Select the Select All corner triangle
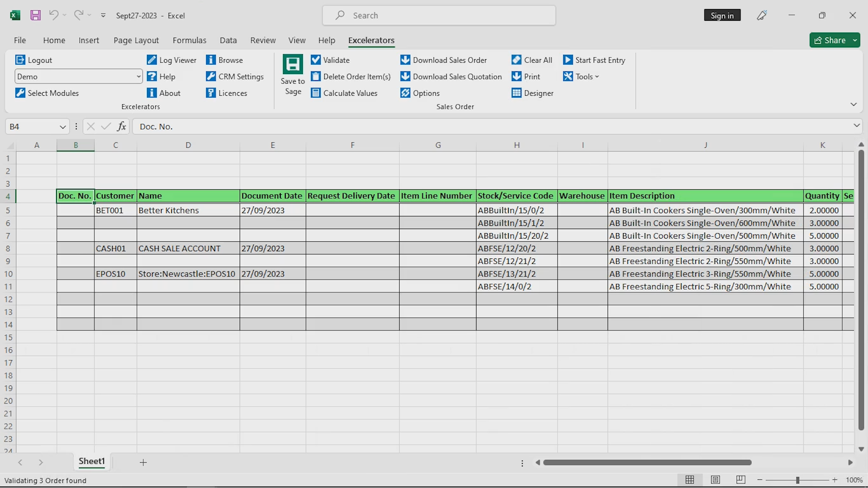Screen dimensions: 868x488 click(10, 145)
